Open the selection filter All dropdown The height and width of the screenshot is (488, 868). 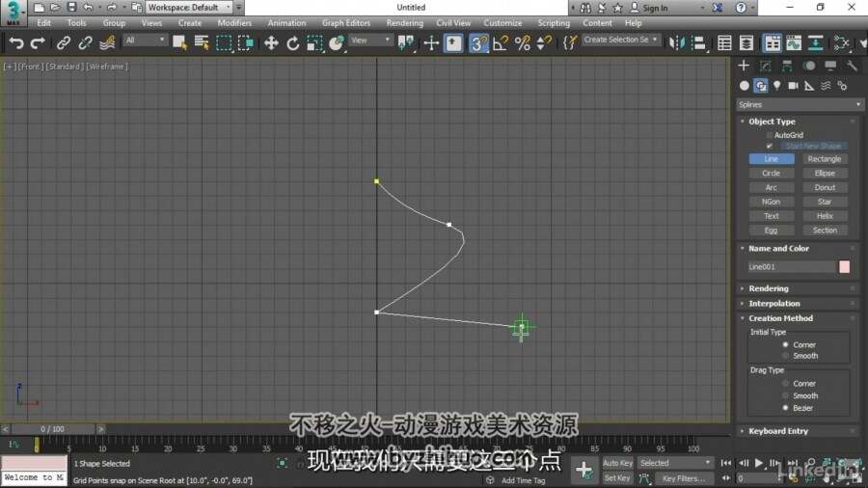tap(145, 40)
